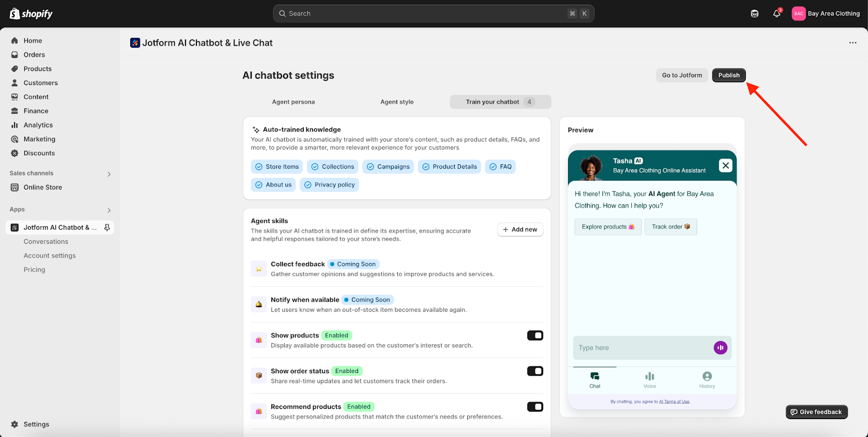
Task: Switch to the Agent persona tab
Action: pos(293,102)
